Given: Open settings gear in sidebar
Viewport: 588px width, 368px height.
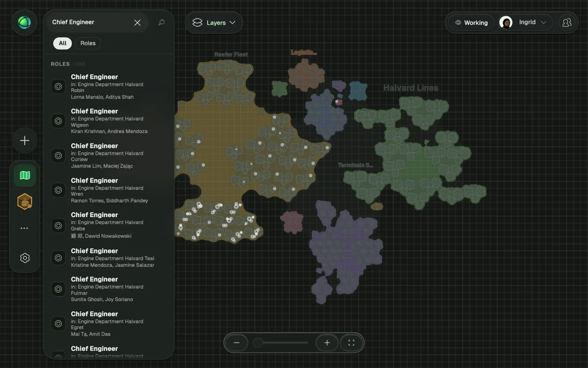Looking at the screenshot, I should [x=25, y=258].
